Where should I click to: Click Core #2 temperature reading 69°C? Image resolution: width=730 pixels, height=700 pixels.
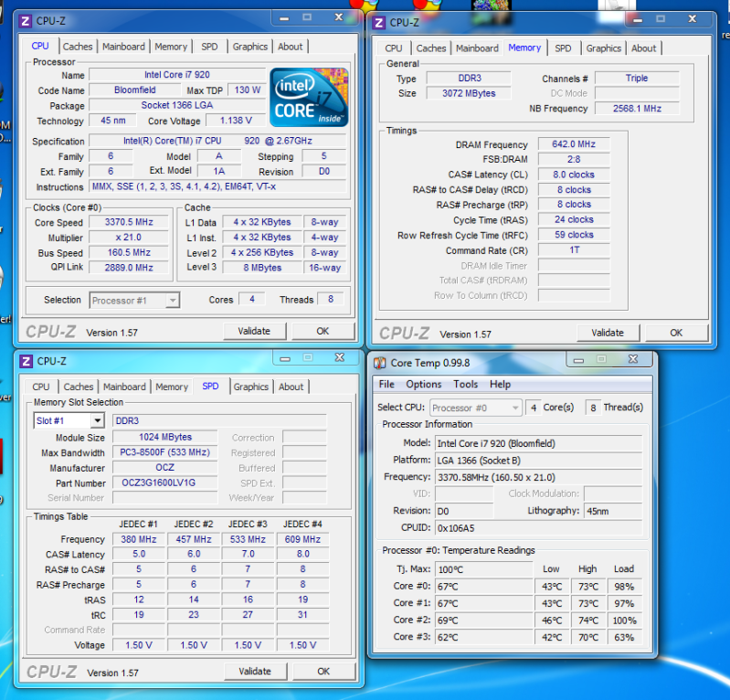pyautogui.click(x=483, y=620)
